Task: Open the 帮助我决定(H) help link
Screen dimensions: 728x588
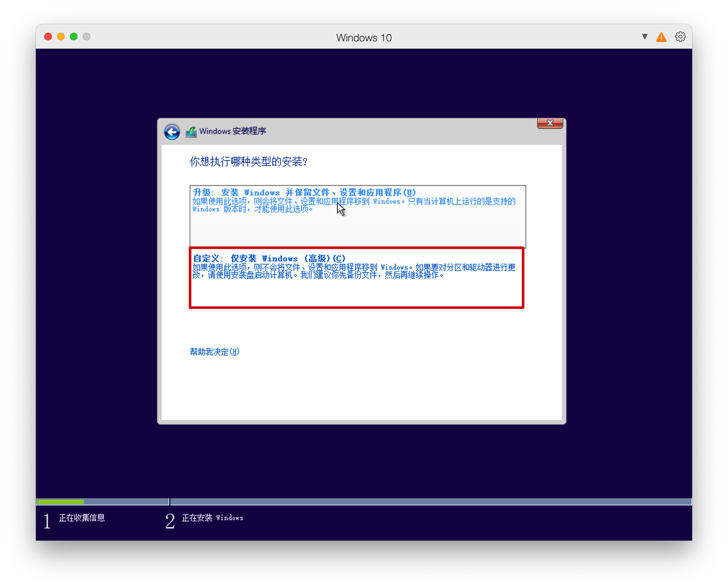Action: click(215, 352)
